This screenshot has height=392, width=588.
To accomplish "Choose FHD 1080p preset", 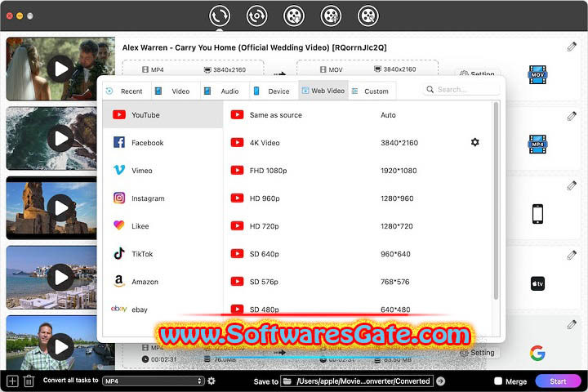I will pos(358,171).
